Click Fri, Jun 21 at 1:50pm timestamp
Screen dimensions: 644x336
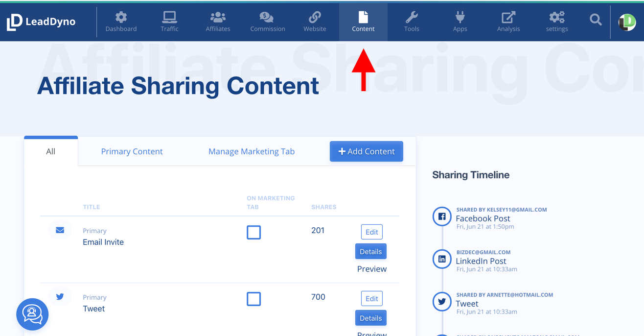[x=485, y=227]
